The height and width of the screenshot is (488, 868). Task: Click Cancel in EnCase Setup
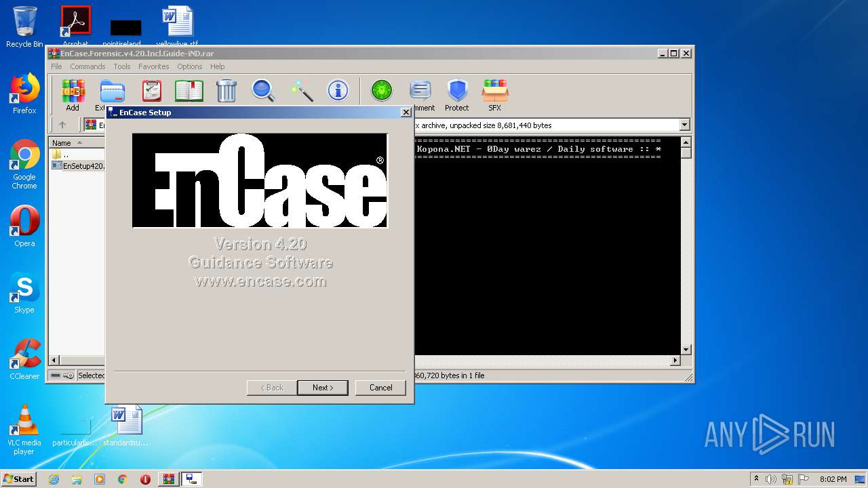click(x=380, y=388)
